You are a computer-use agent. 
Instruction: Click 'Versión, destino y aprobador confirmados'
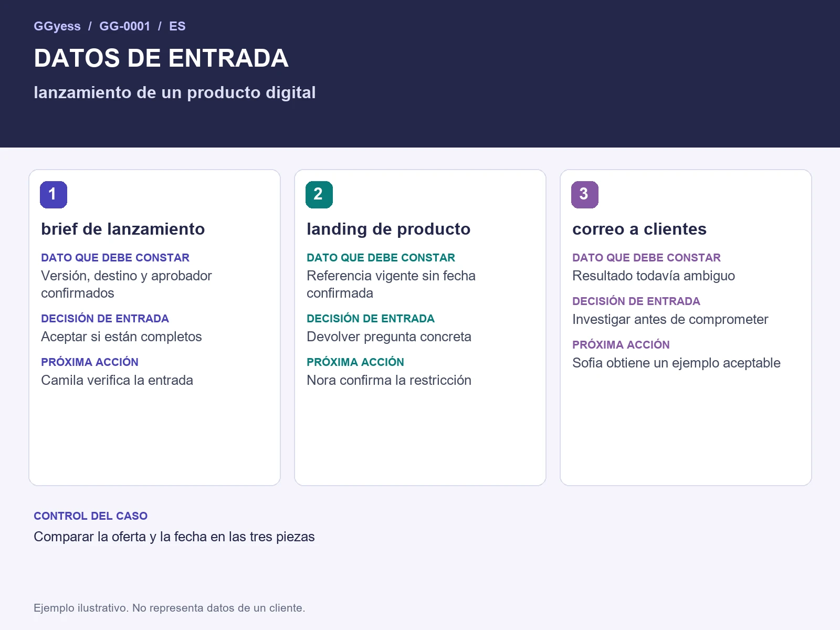pyautogui.click(x=127, y=285)
